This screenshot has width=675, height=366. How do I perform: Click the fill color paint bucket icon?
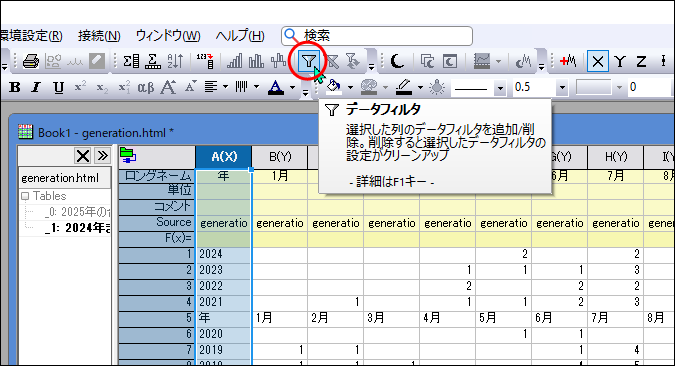[334, 87]
